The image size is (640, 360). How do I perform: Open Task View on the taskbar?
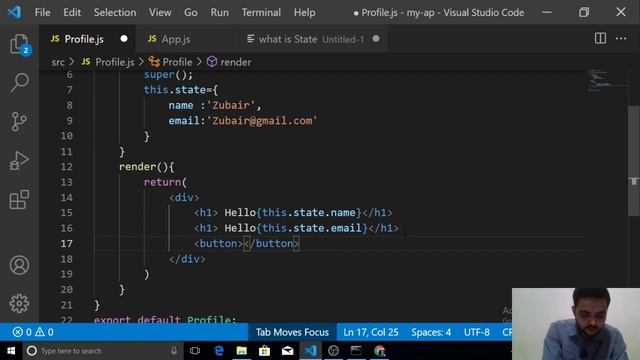(195, 351)
